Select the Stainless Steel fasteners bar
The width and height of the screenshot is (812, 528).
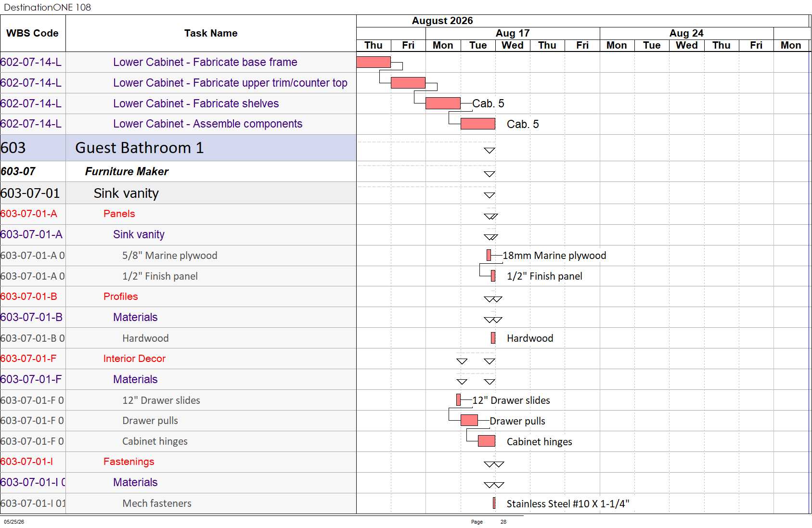point(494,503)
